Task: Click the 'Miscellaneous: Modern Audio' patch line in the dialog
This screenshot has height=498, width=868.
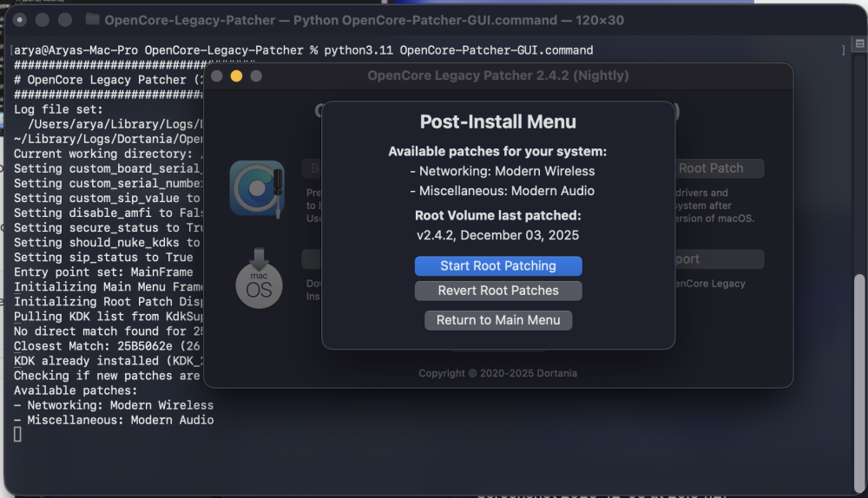Action: point(502,191)
